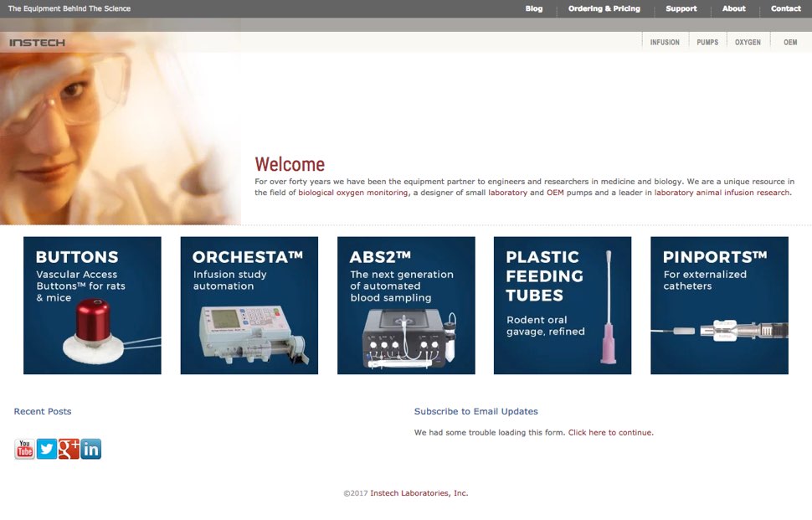Open the BUTTONS Vascular Access product tile

(x=90, y=305)
